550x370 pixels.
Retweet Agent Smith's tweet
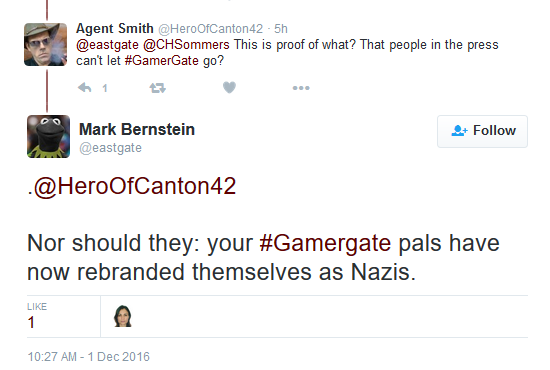pyautogui.click(x=157, y=88)
